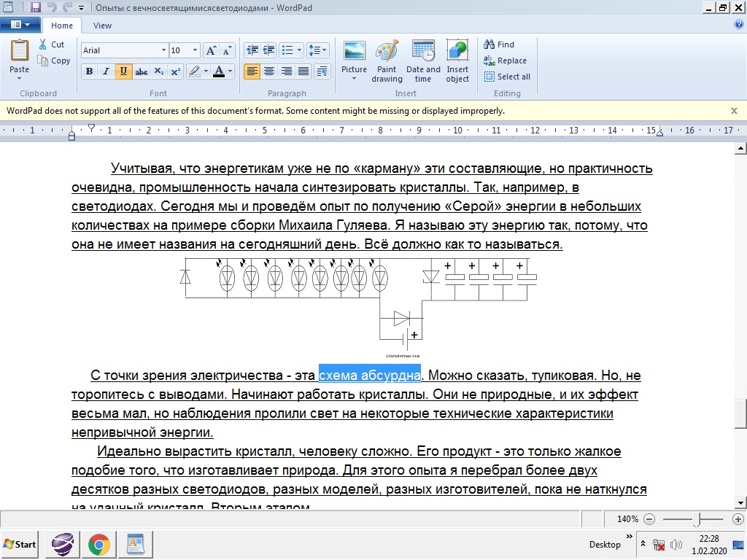Viewport: 747px width, 560px height.
Task: Switch to the View tab
Action: click(x=102, y=26)
